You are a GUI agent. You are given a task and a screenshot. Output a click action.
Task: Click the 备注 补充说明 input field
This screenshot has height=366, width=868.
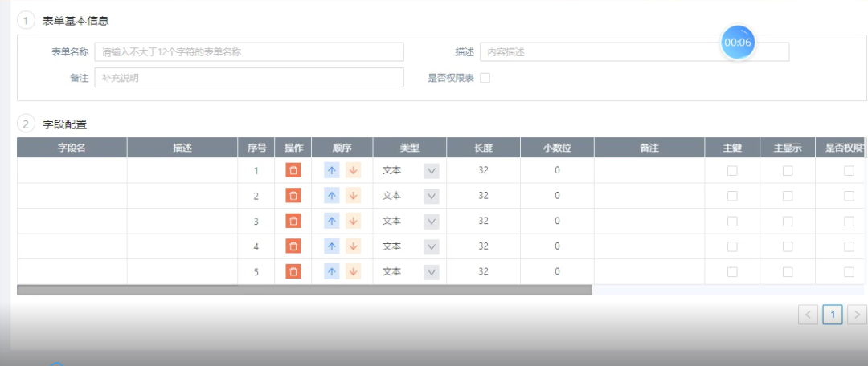pos(249,78)
